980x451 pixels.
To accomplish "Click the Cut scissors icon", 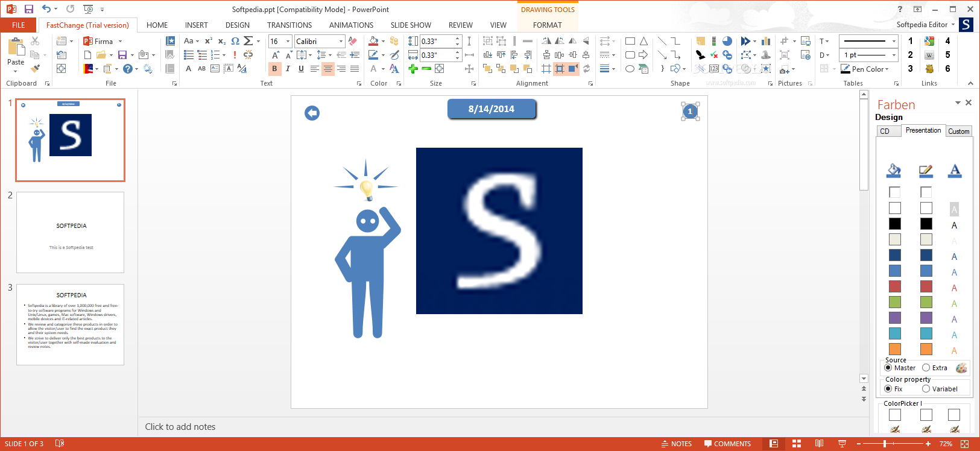I will [35, 41].
